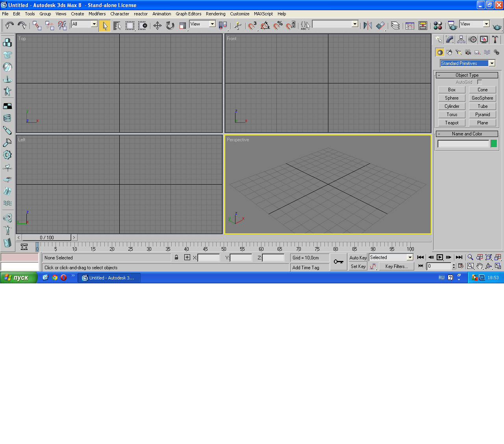Click the time slider 0 / 100 handle
This screenshot has height=444, width=504.
tap(46, 237)
